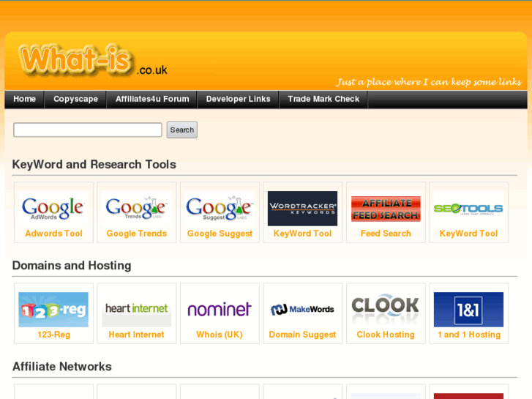Open the heart internet logo thumbnail
Viewport: 532px width, 399px height.
pos(136,310)
